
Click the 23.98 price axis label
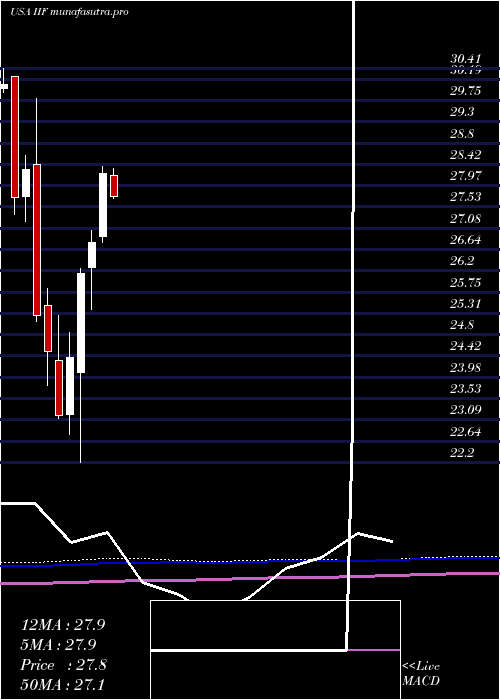pos(466,367)
